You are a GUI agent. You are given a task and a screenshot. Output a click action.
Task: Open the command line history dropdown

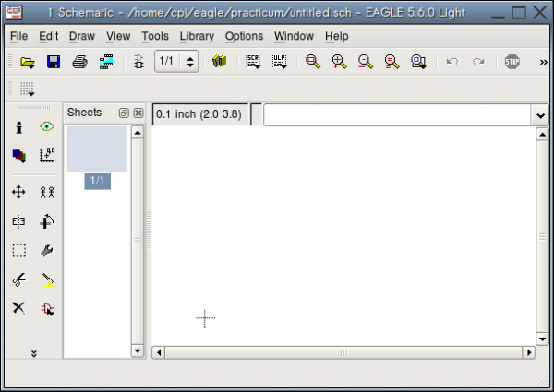point(539,115)
